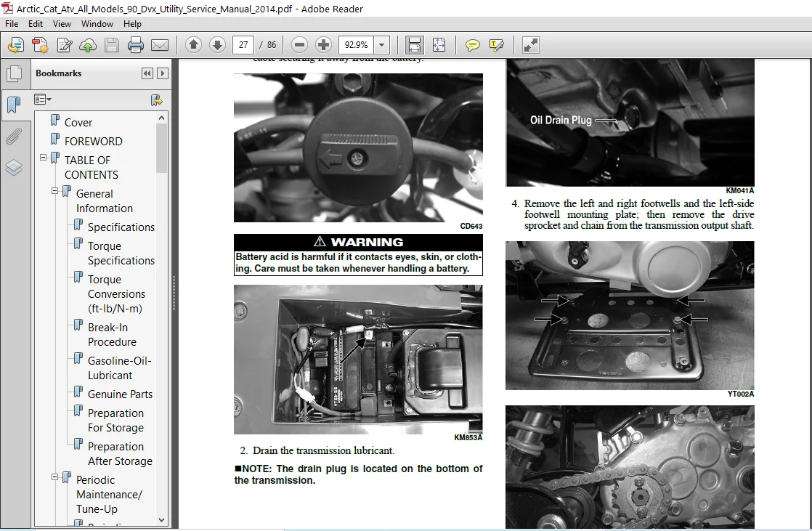This screenshot has width=812, height=531.
Task: Switch to read mode with expand icon
Action: 530,45
